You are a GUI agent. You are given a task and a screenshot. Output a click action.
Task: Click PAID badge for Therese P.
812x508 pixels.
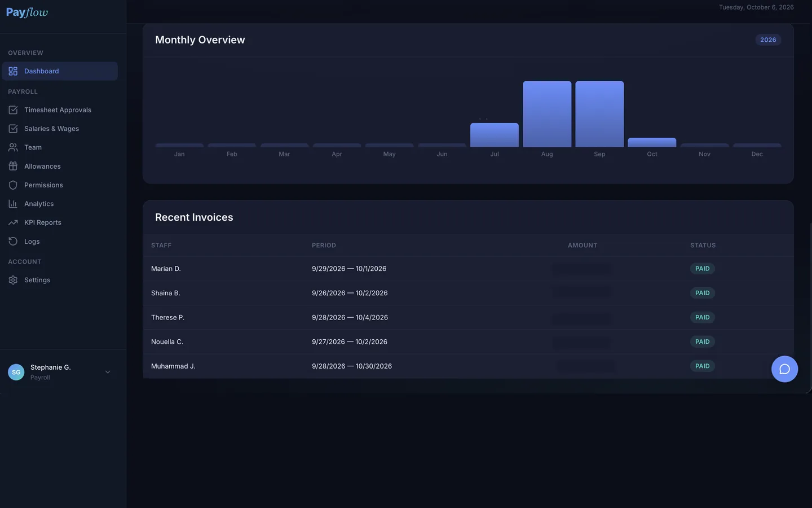[x=703, y=317]
